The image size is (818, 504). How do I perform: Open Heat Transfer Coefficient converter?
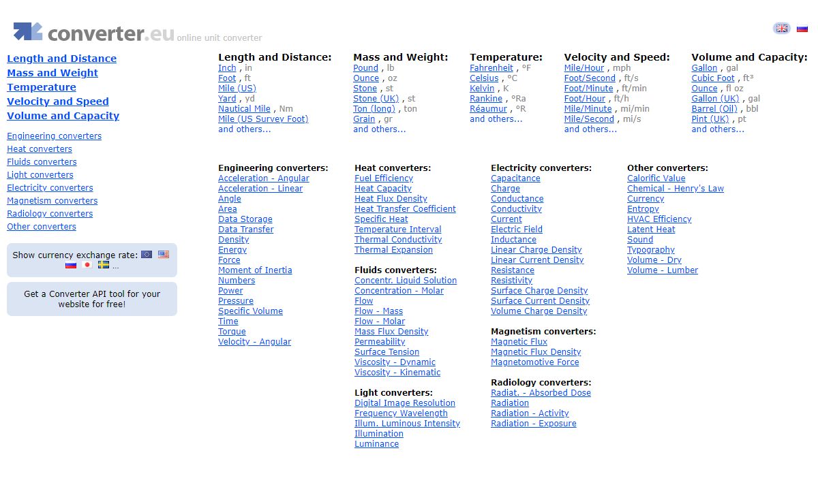tap(405, 209)
